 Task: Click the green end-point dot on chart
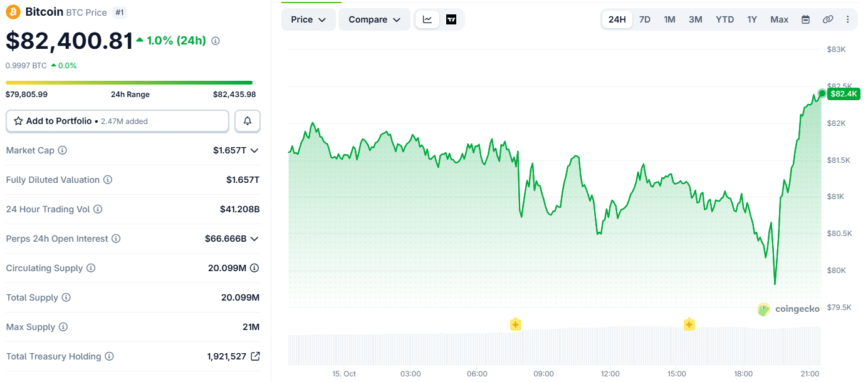822,93
